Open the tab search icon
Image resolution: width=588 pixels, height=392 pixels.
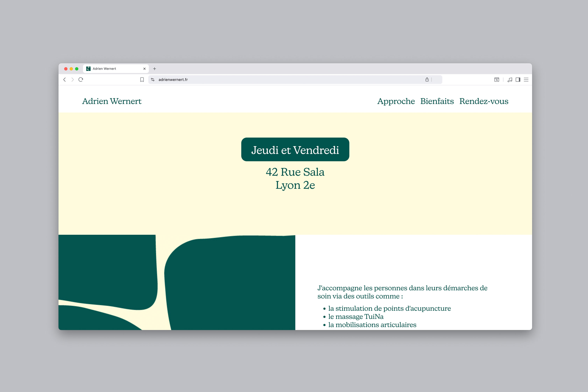pyautogui.click(x=496, y=80)
